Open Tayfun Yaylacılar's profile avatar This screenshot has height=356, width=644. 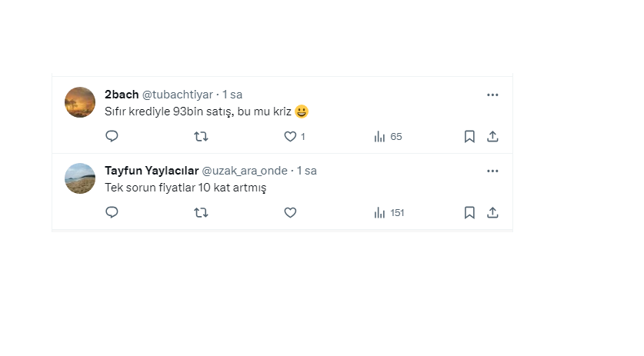[80, 178]
